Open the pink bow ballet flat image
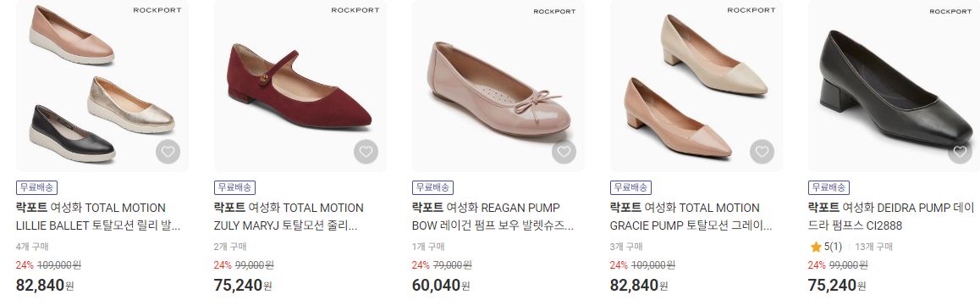 498,86
